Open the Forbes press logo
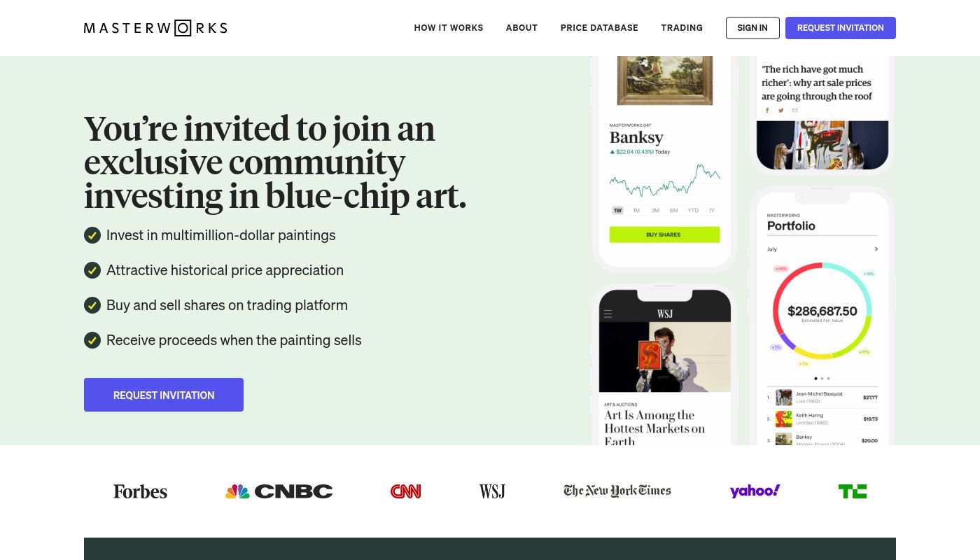 coord(140,491)
